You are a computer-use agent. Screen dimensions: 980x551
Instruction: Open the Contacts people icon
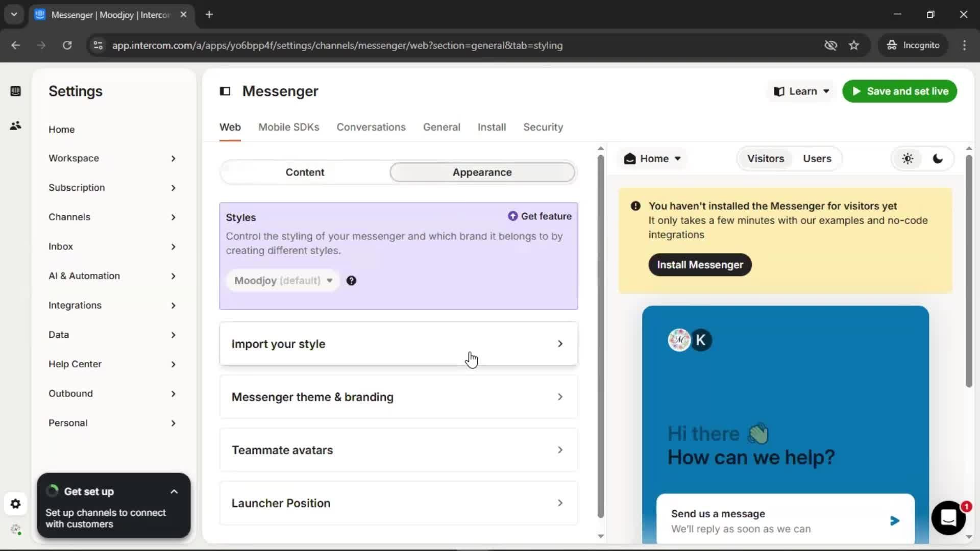click(15, 126)
